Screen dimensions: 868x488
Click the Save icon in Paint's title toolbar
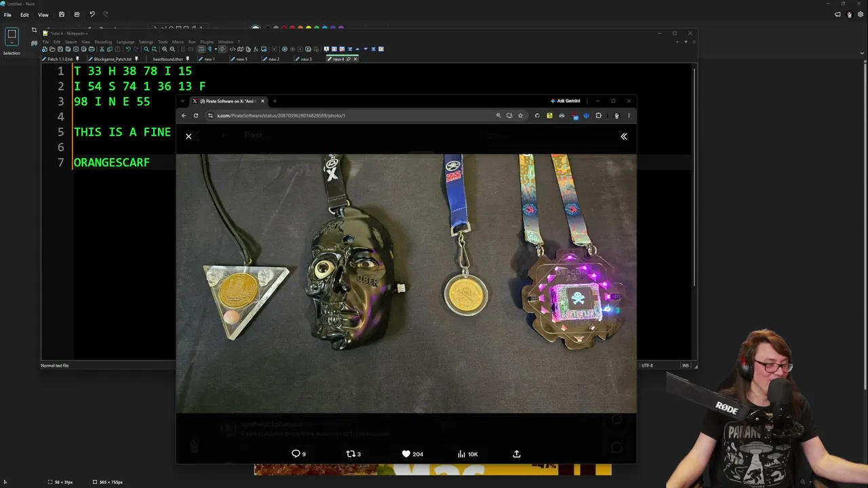[x=62, y=14]
